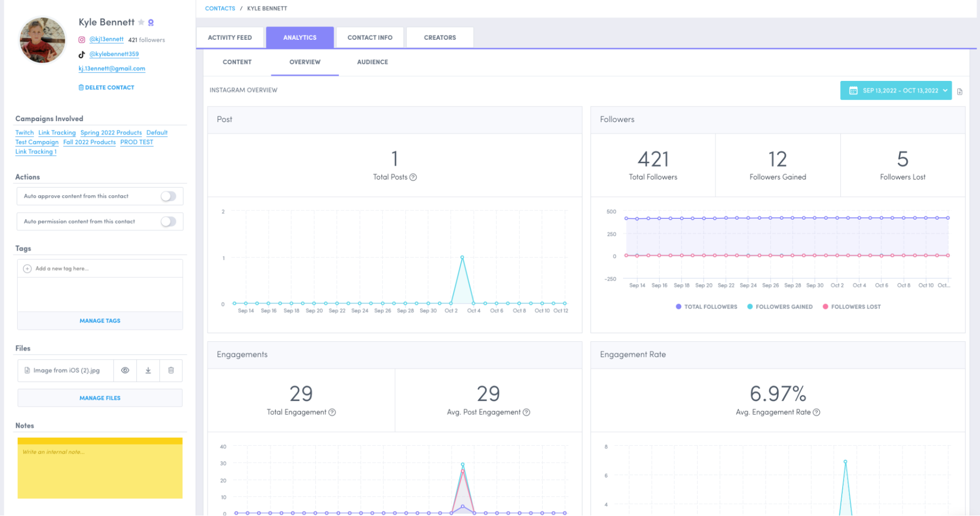Download the Image from iOS (2).jpg file

(x=148, y=370)
